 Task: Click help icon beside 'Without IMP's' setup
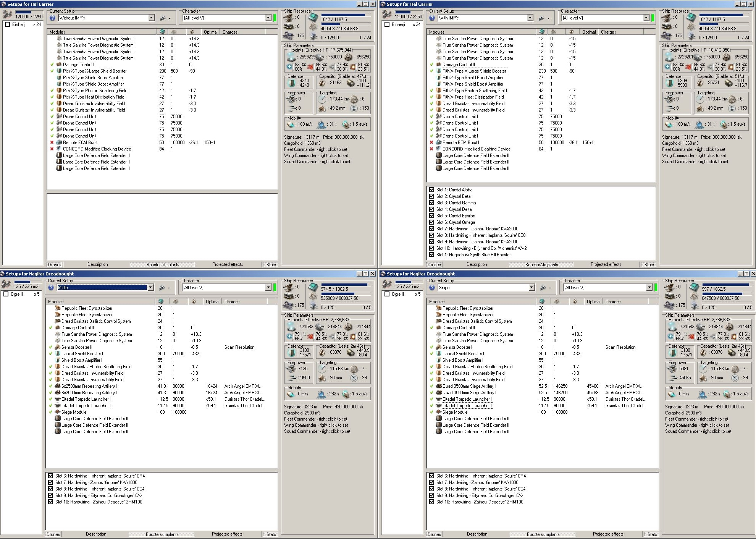[x=53, y=18]
